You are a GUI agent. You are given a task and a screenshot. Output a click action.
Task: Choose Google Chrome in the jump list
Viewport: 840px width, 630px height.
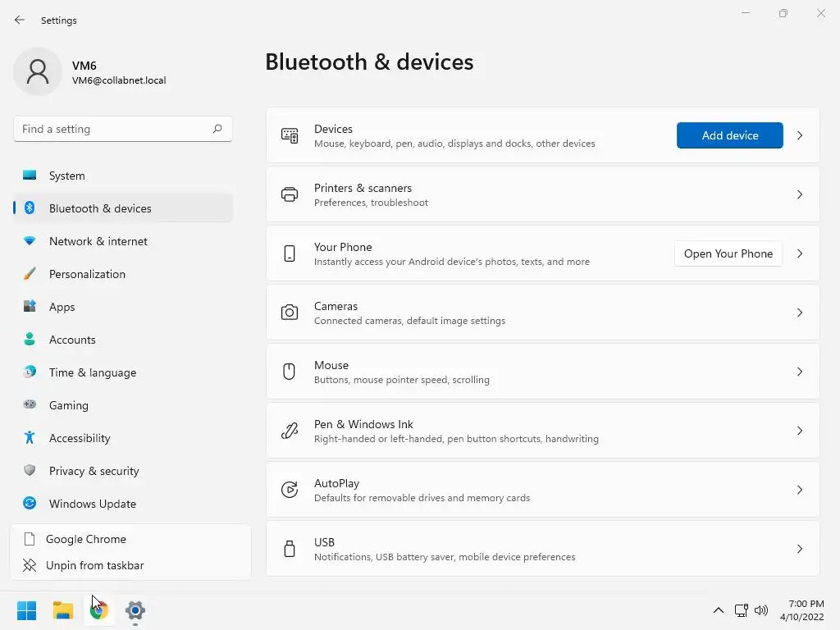tap(86, 539)
